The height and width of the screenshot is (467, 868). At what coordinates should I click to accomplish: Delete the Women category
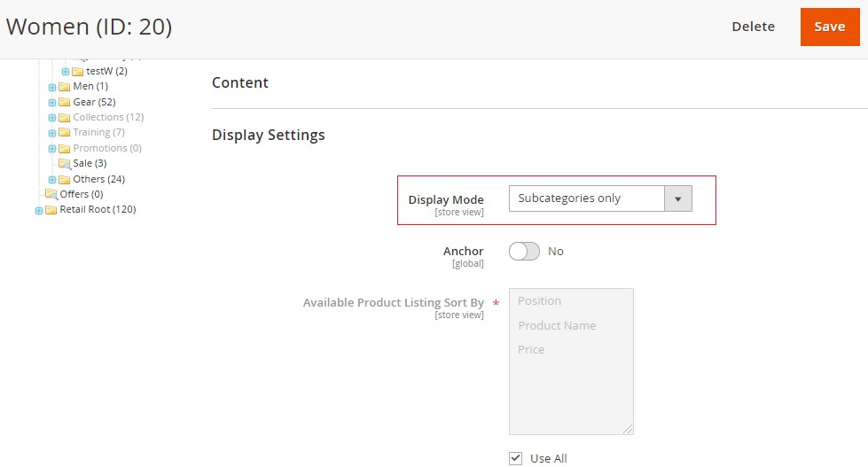pyautogui.click(x=753, y=27)
